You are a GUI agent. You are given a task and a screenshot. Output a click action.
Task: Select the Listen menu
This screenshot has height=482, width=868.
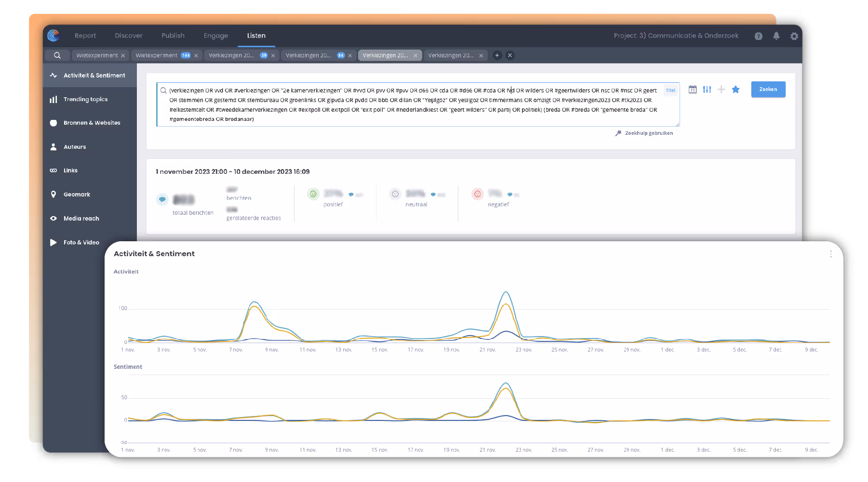[256, 36]
